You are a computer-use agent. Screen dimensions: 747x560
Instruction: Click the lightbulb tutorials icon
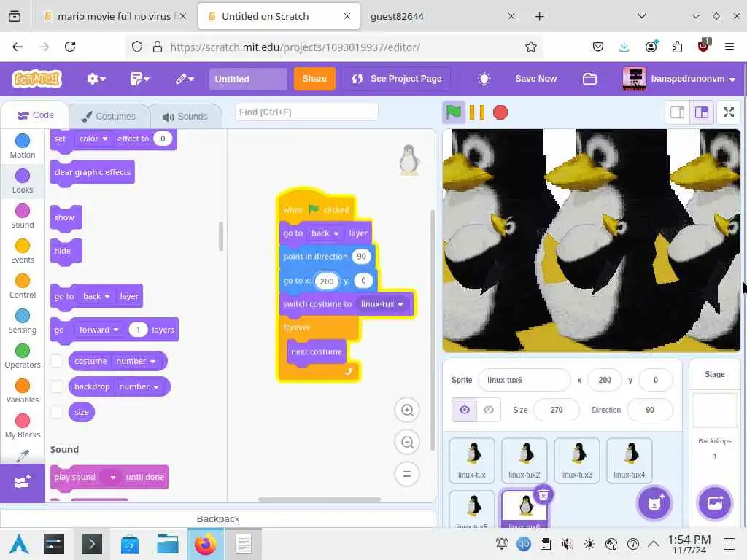[484, 79]
